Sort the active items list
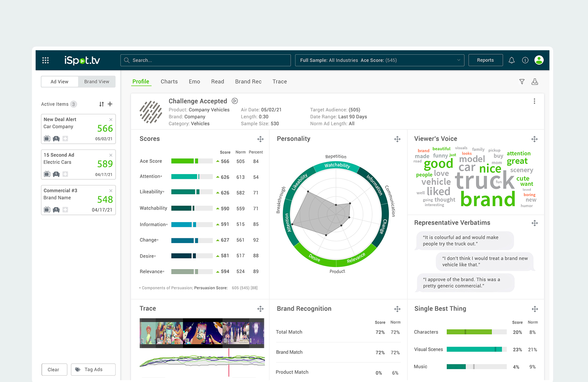 tap(101, 104)
